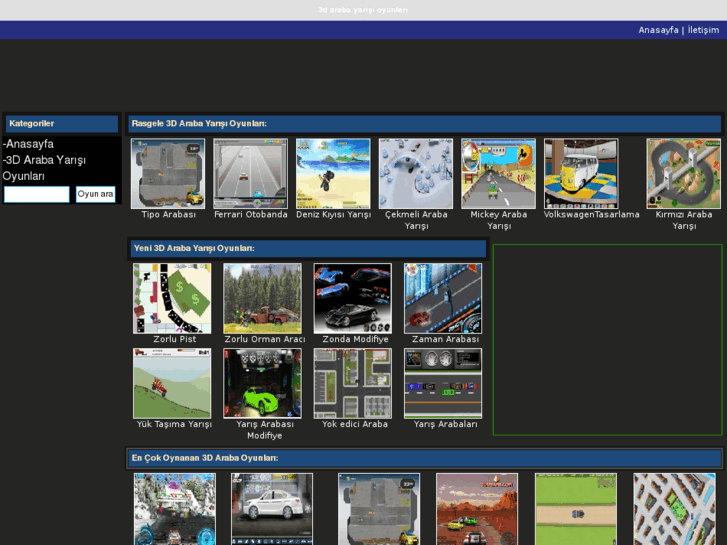Image resolution: width=727 pixels, height=545 pixels.
Task: Go to -Anasayfa in Kategoriler sidebar
Action: (28, 144)
